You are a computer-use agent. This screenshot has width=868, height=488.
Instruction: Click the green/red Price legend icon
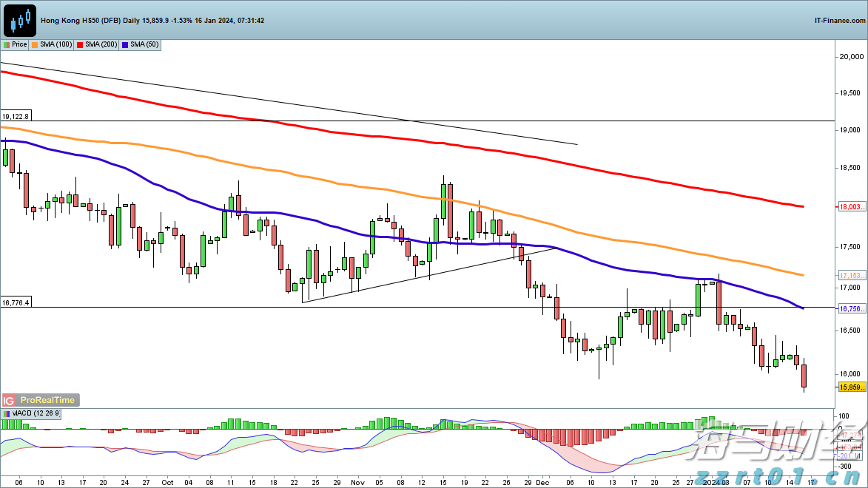6,44
